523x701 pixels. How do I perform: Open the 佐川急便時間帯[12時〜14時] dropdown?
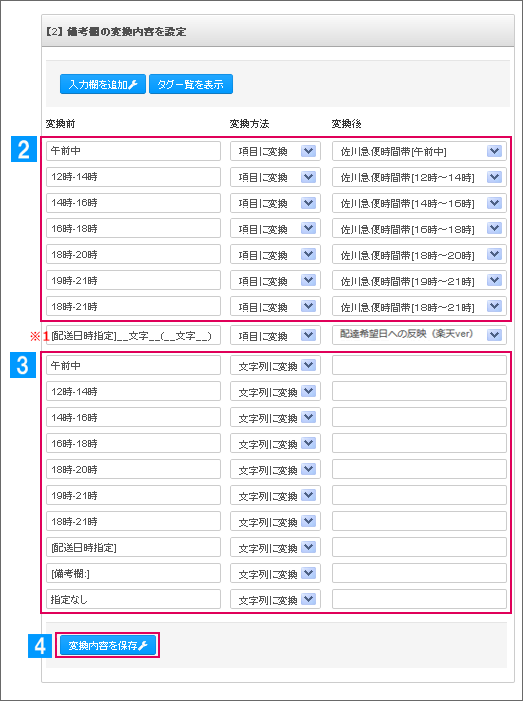tap(419, 177)
